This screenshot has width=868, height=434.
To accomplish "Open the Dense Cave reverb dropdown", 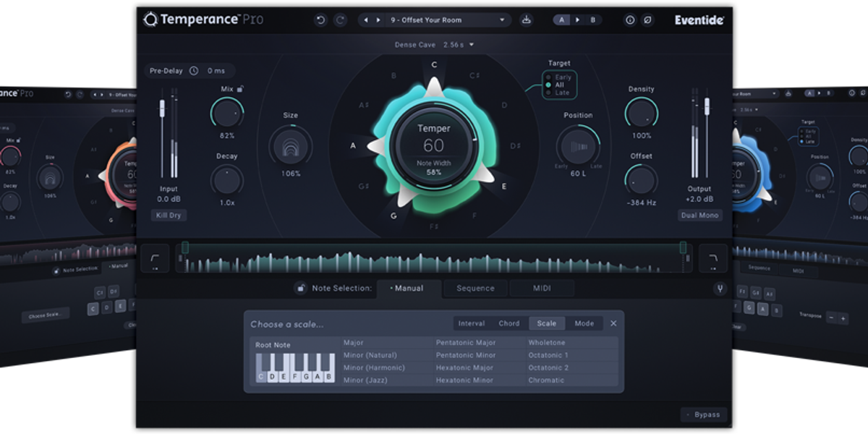I will (433, 43).
